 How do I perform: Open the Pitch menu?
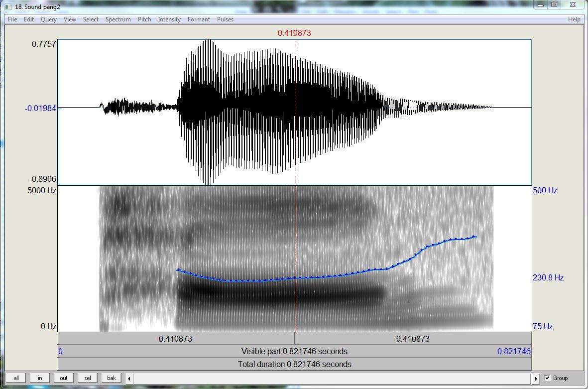coord(144,19)
